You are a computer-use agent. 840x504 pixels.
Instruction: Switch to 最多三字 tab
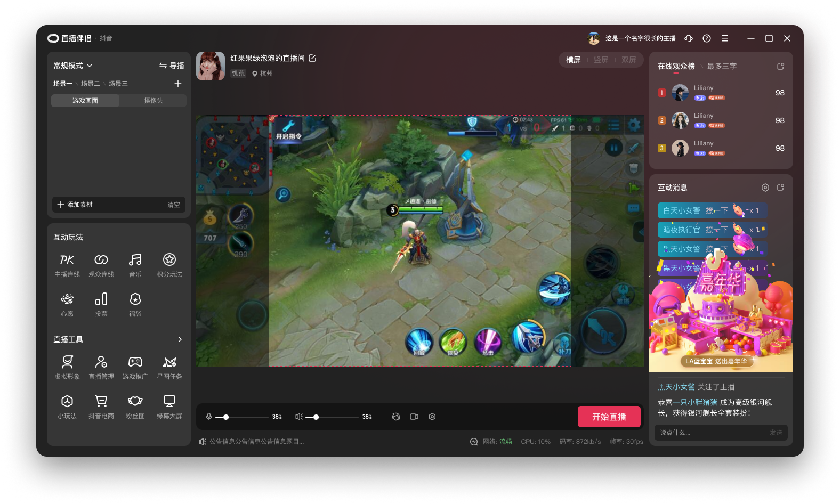[722, 66]
